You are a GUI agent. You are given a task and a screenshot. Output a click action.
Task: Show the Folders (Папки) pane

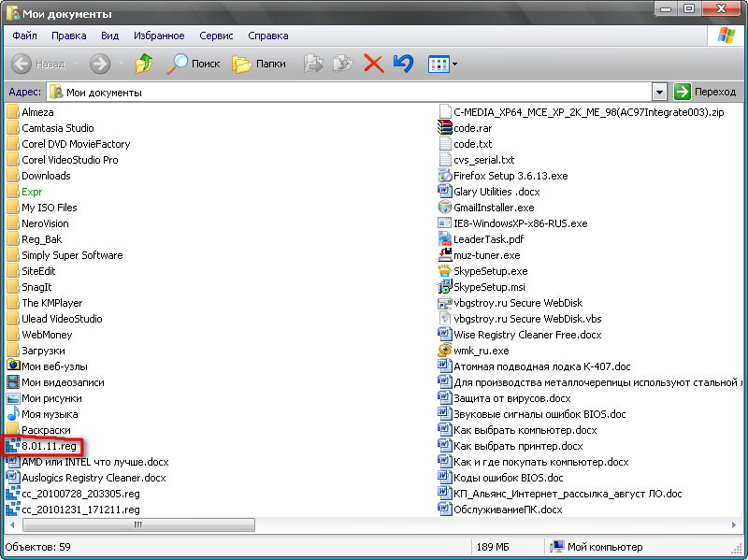(x=259, y=64)
